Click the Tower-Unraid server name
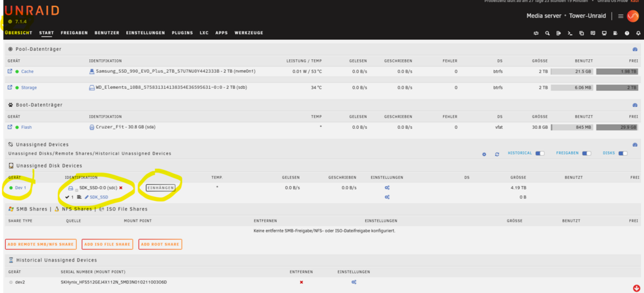 (x=588, y=16)
